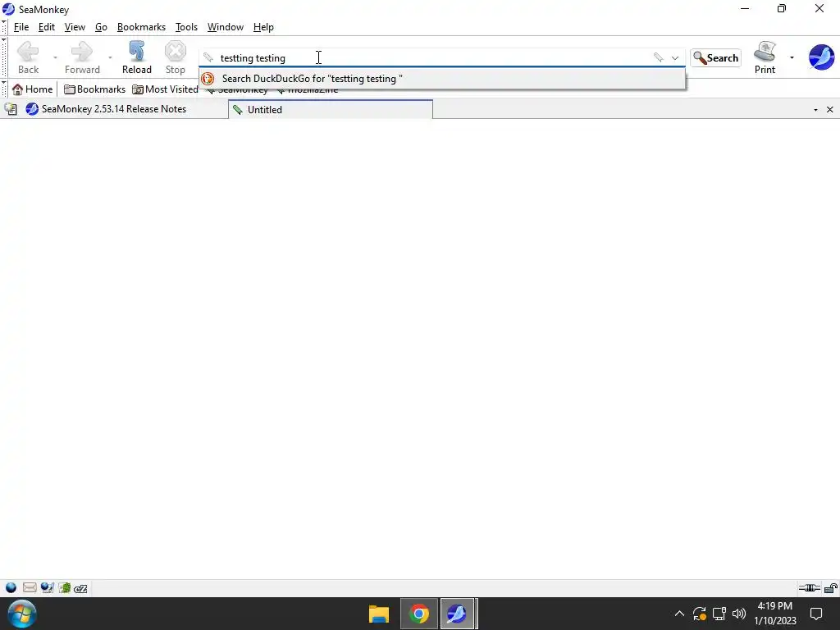Reload the current page
Viewport: 840px width, 630px height.
[137, 57]
